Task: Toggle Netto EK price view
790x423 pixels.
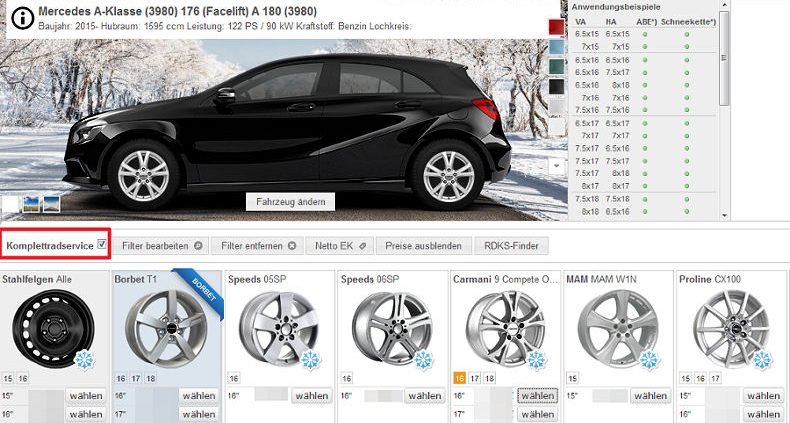Action: [339, 246]
